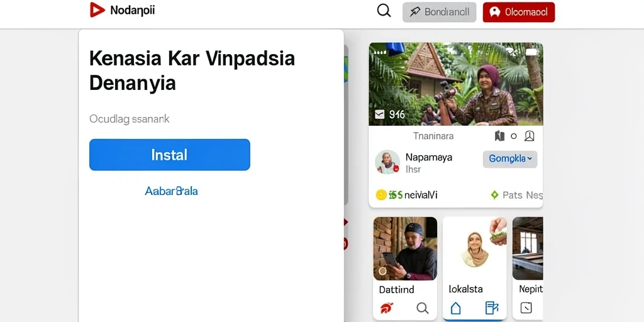Open the Napamaya profile avatar

pos(387,162)
